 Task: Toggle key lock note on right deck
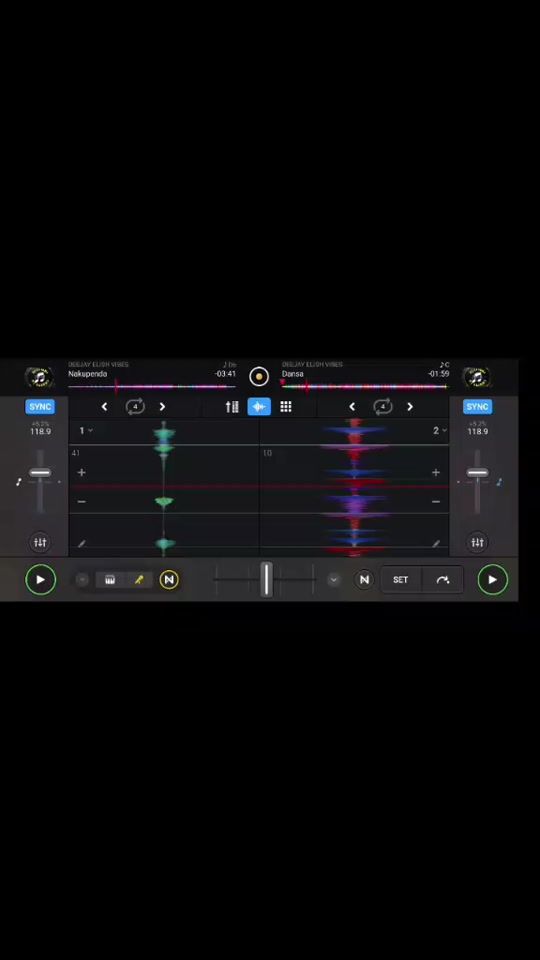(x=499, y=482)
